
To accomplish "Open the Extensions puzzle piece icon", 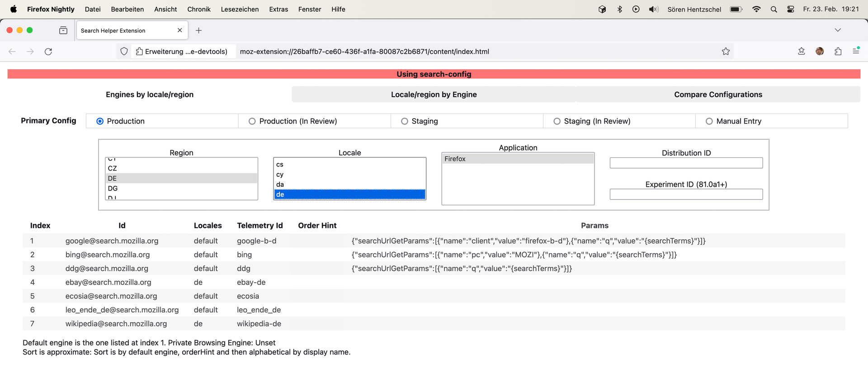I will coord(838,52).
